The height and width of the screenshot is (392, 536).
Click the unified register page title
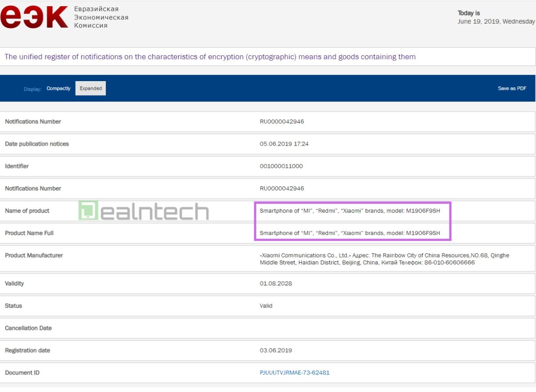coord(210,57)
